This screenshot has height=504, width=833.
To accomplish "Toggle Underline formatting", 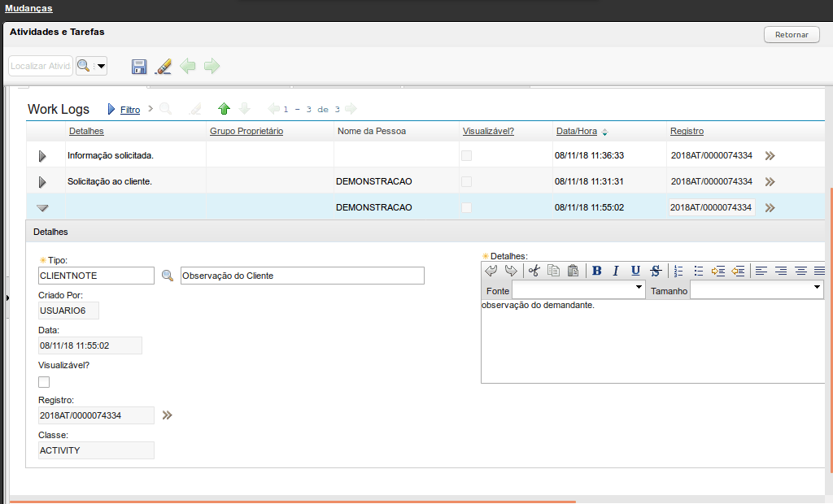I will [635, 271].
